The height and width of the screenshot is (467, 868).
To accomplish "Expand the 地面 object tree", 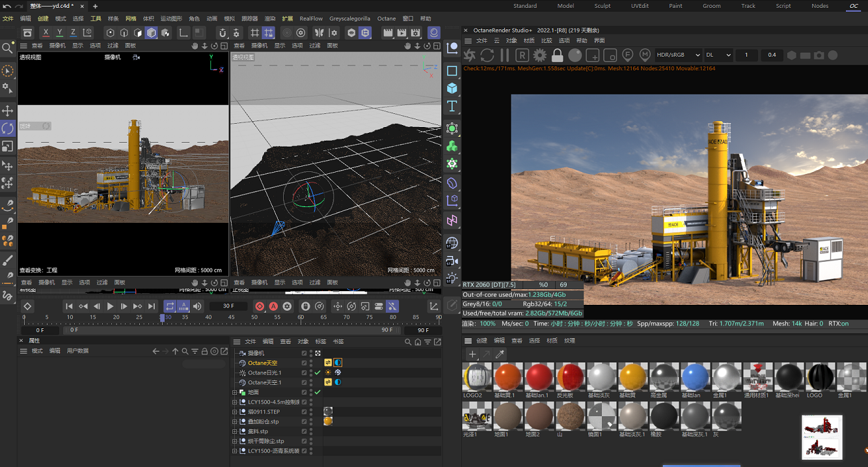I will [x=234, y=393].
